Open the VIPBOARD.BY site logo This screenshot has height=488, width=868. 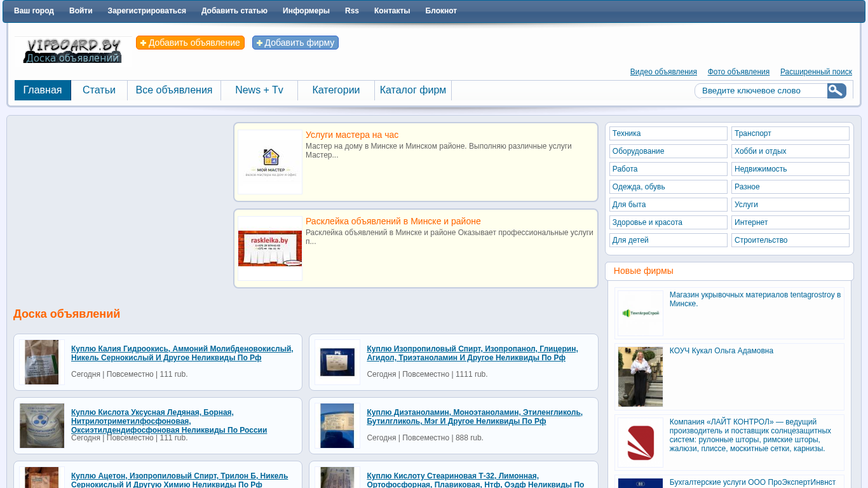click(73, 51)
